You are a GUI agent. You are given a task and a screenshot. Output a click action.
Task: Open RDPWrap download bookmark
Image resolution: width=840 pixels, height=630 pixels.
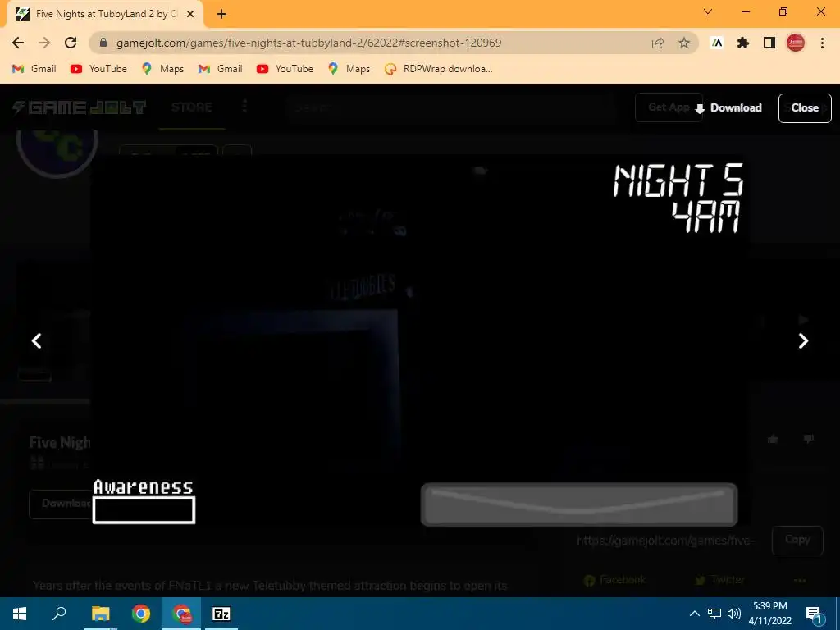[x=439, y=69]
